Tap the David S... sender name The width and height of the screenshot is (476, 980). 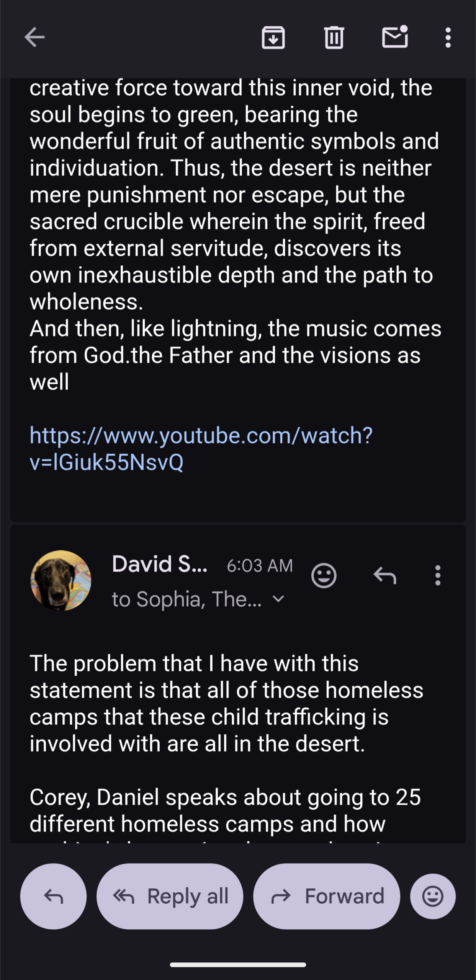click(160, 564)
